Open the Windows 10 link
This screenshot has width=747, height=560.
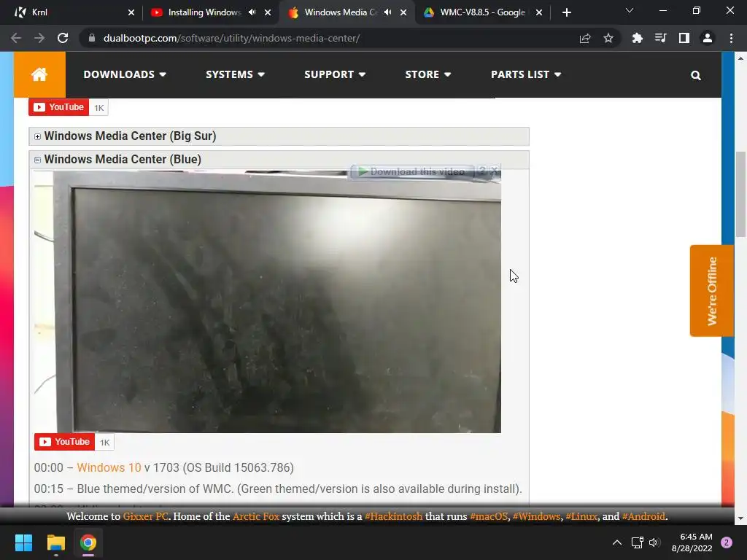(109, 467)
